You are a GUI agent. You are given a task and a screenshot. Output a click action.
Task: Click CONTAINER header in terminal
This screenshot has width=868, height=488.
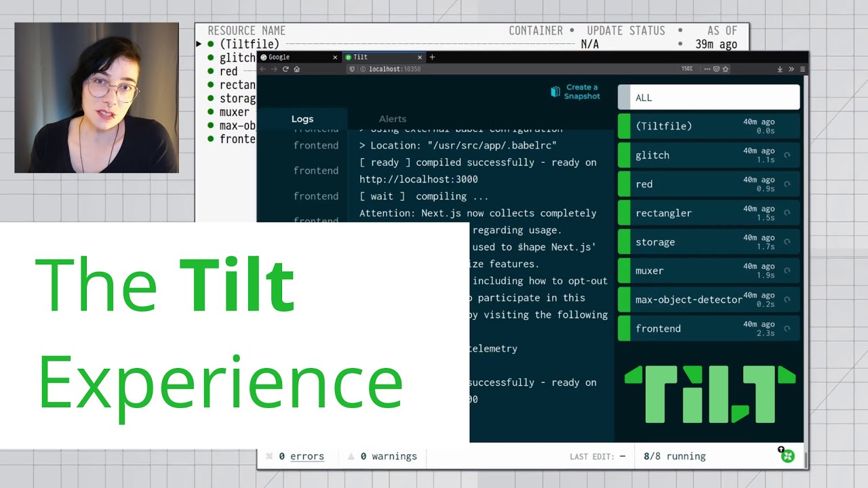pos(536,30)
